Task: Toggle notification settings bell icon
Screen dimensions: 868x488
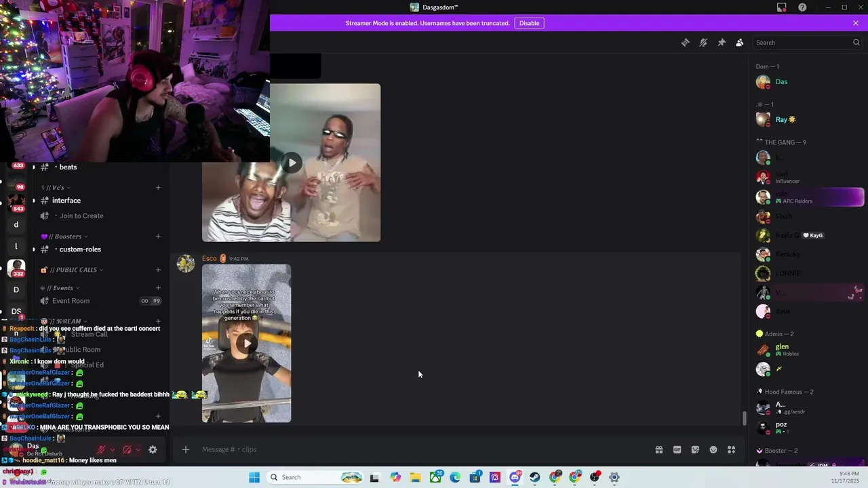Action: [703, 43]
